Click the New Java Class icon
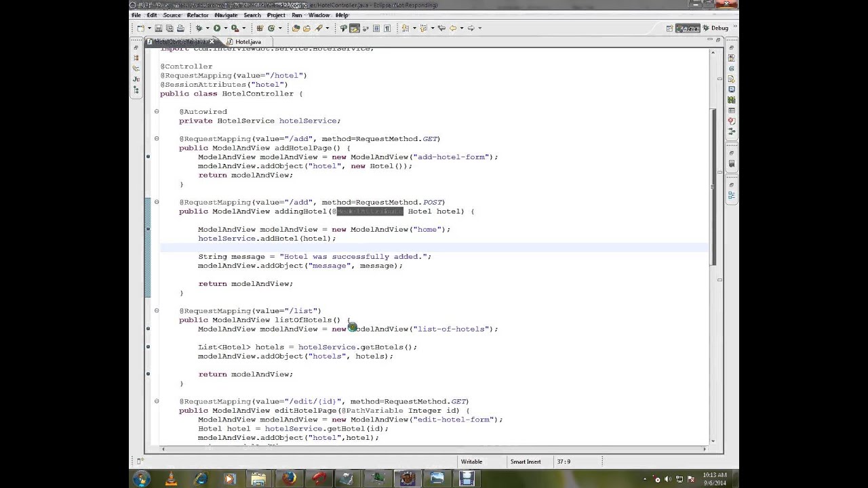 pos(271,28)
